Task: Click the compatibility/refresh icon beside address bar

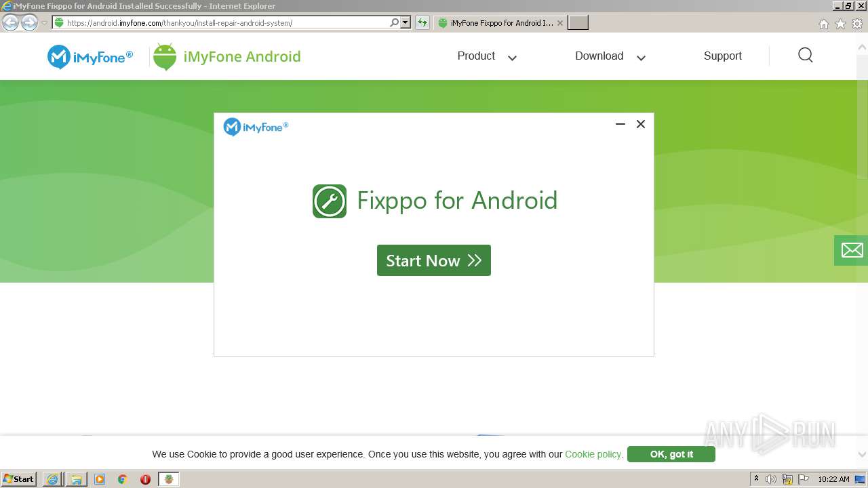Action: point(422,23)
